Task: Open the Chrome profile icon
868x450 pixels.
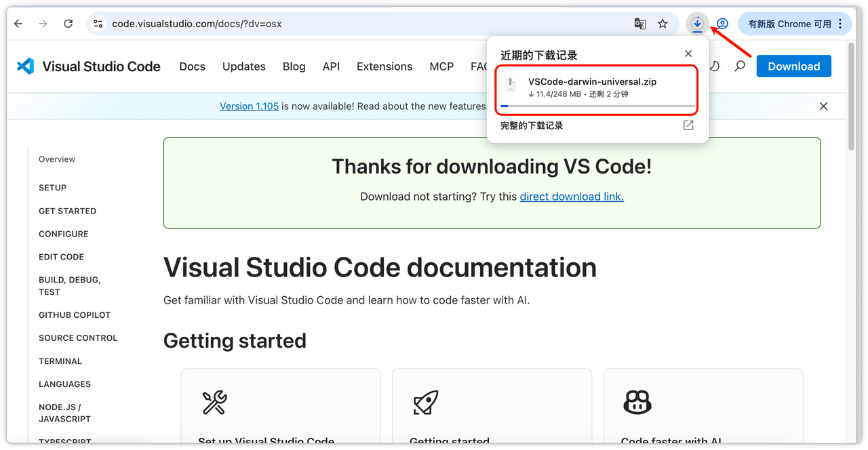Action: coord(722,24)
